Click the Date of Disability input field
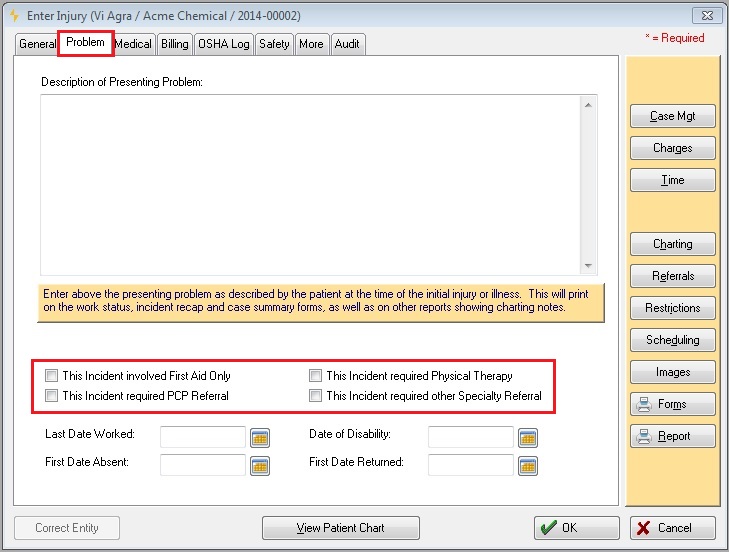The width and height of the screenshot is (729, 552). pos(471,437)
